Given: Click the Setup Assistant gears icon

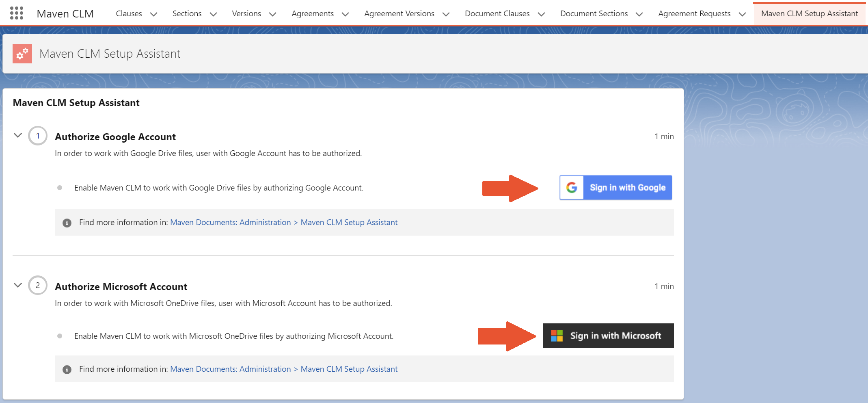Looking at the screenshot, I should pos(22,54).
